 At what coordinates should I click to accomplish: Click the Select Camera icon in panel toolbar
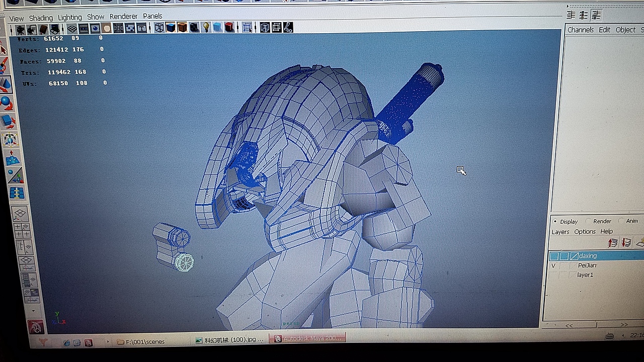(x=20, y=30)
